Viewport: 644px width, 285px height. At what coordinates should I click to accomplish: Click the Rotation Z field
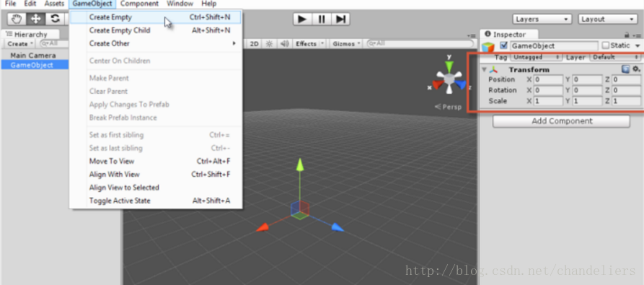[x=626, y=90]
